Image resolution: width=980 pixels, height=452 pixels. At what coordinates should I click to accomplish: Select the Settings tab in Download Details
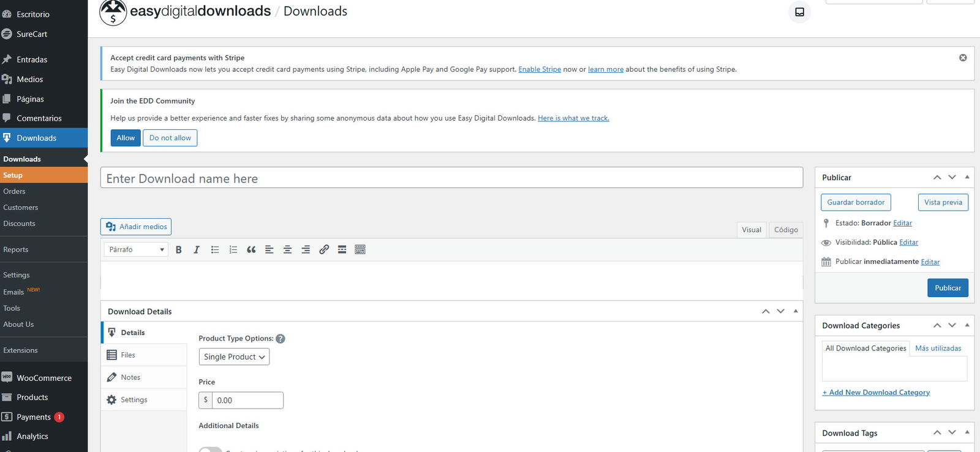pyautogui.click(x=144, y=400)
